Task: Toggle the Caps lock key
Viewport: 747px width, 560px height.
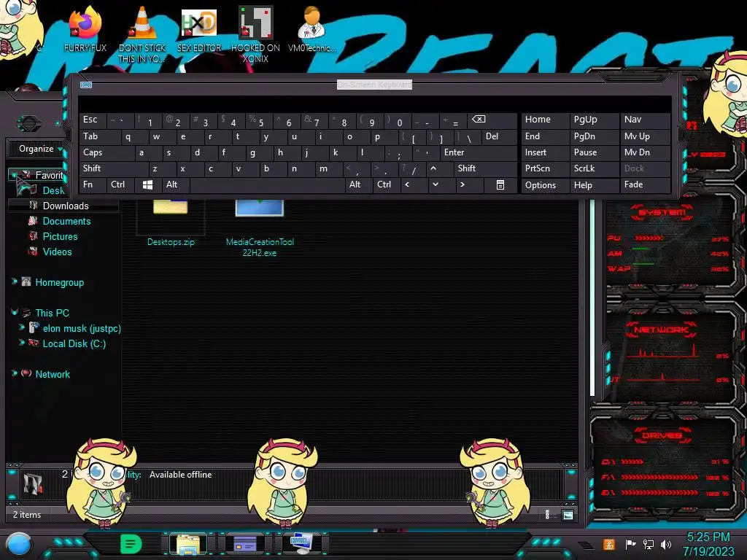Action: (107, 153)
